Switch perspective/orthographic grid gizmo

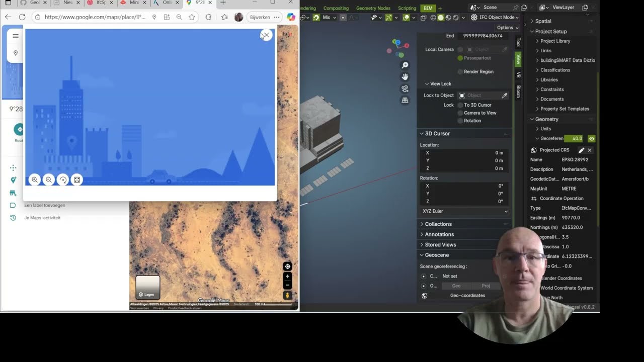click(x=405, y=101)
